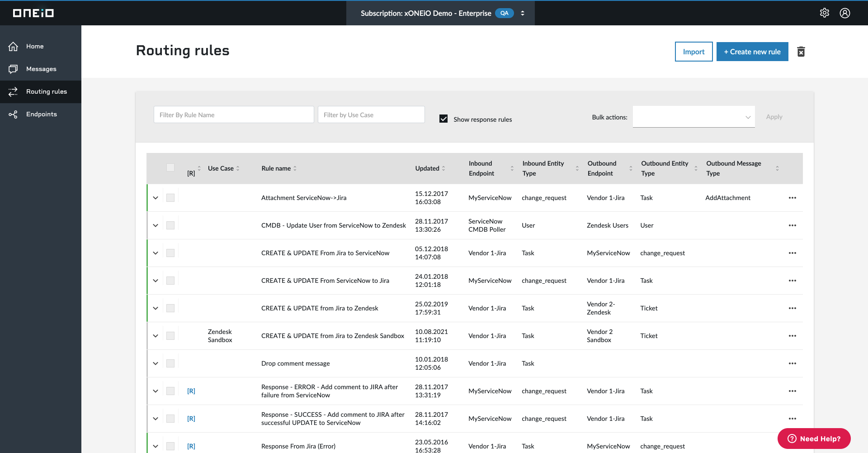This screenshot has width=868, height=453.
Task: Sort by Use Case column arrows
Action: pyautogui.click(x=238, y=168)
